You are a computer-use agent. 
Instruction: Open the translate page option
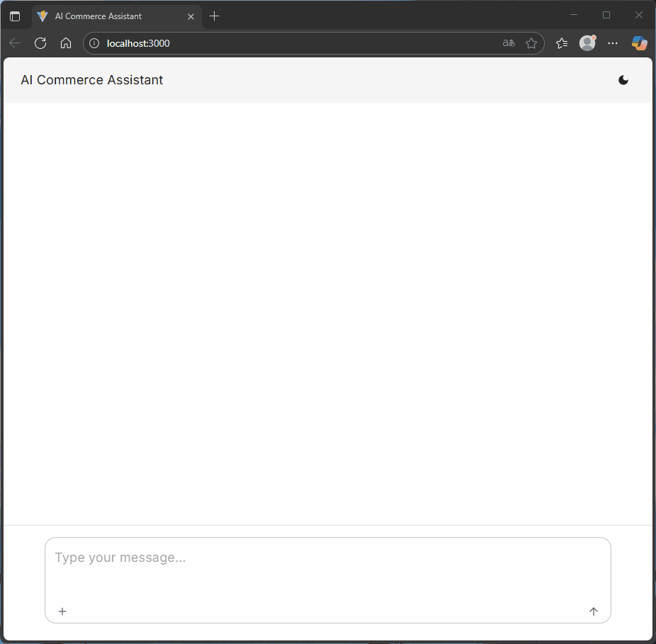point(509,43)
